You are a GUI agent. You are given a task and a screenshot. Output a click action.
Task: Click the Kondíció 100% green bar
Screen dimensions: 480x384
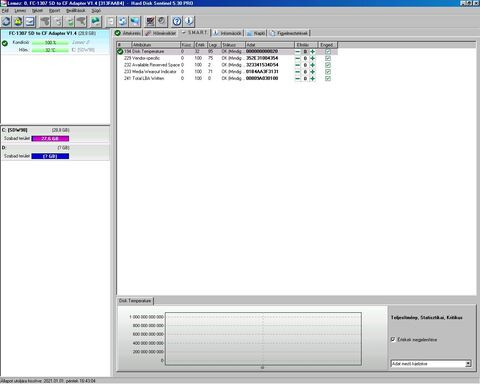[50, 43]
